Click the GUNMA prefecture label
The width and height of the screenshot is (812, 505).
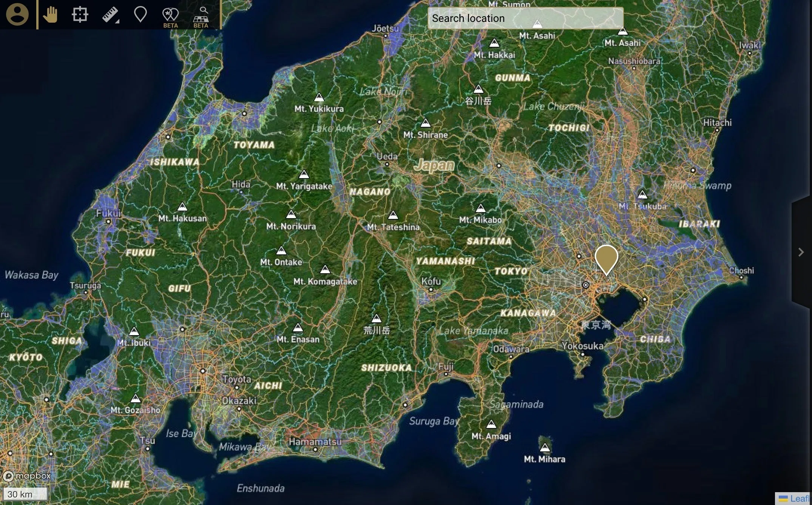[513, 78]
